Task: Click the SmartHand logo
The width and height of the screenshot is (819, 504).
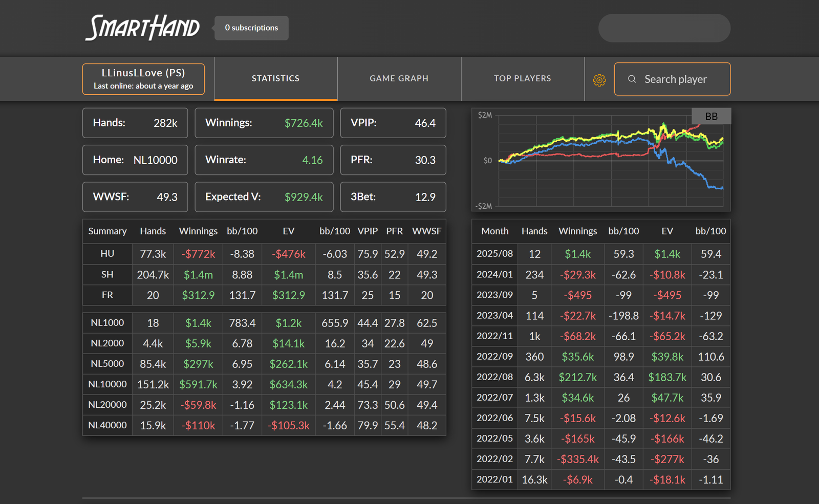Action: pos(142,28)
